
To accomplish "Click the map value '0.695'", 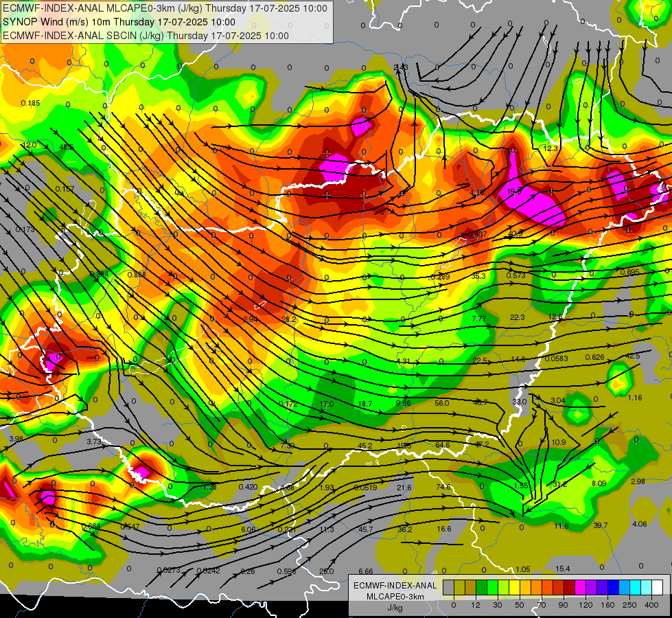I will [629, 272].
